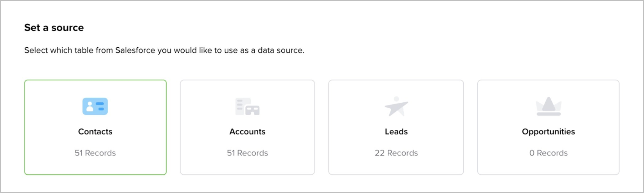Click 'Select which table' instruction text

coord(59,50)
